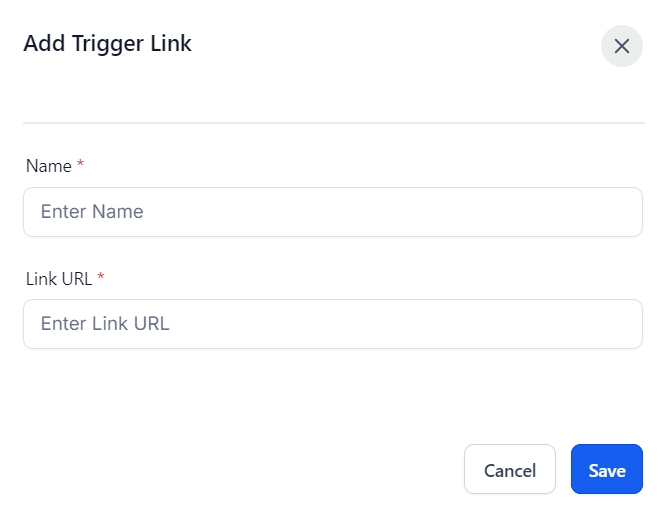Viewport: 666px width, 520px height.
Task: Click the "Enter Link URL" placeholder text
Action: (x=105, y=324)
